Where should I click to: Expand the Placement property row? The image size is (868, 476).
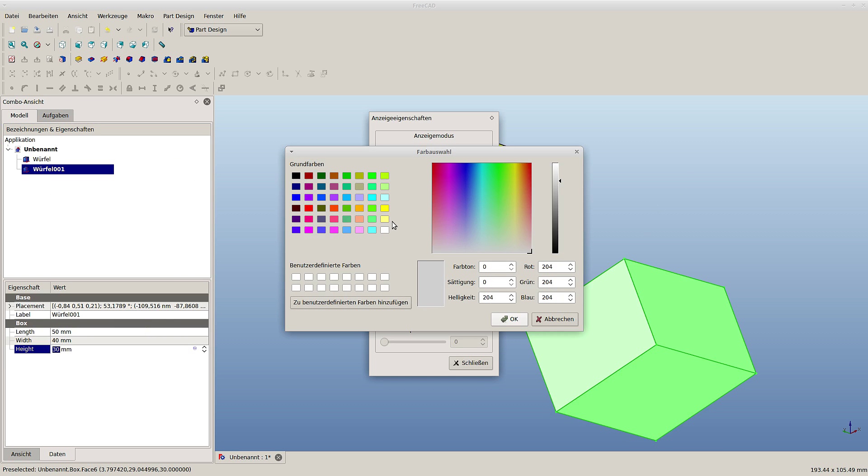10,306
